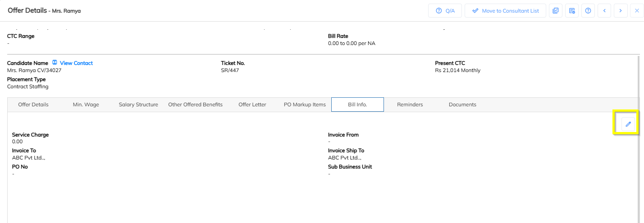Open the PO Markup Items tab
644x223 pixels.
pos(305,105)
